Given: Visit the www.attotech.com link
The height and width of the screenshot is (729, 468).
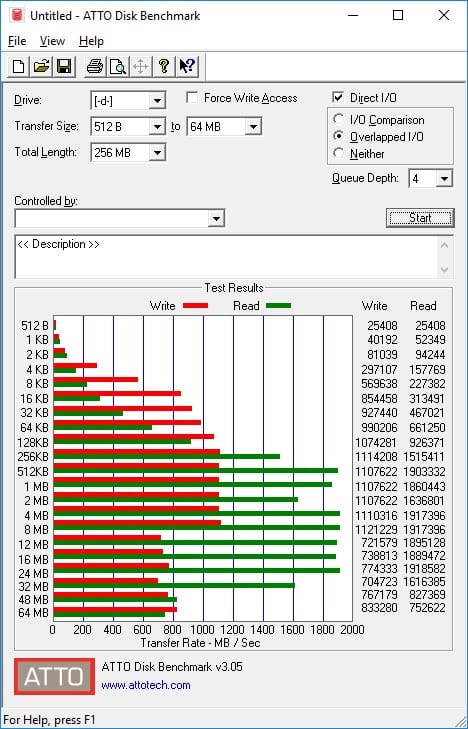Looking at the screenshot, I should tap(146, 685).
